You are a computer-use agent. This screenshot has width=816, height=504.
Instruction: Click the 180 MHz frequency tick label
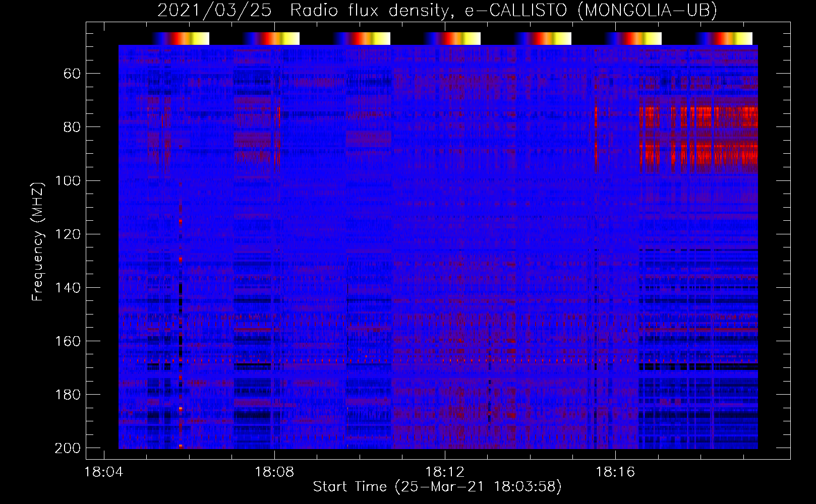tap(68, 395)
